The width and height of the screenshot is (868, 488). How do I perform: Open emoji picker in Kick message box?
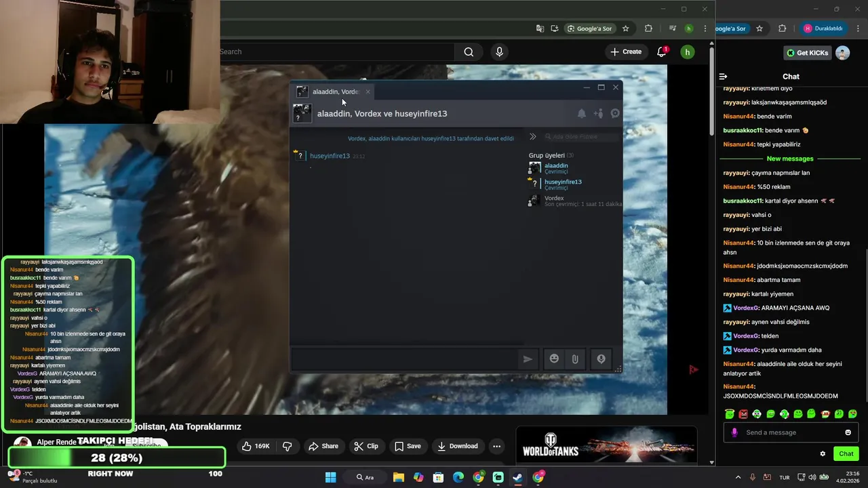[848, 432]
